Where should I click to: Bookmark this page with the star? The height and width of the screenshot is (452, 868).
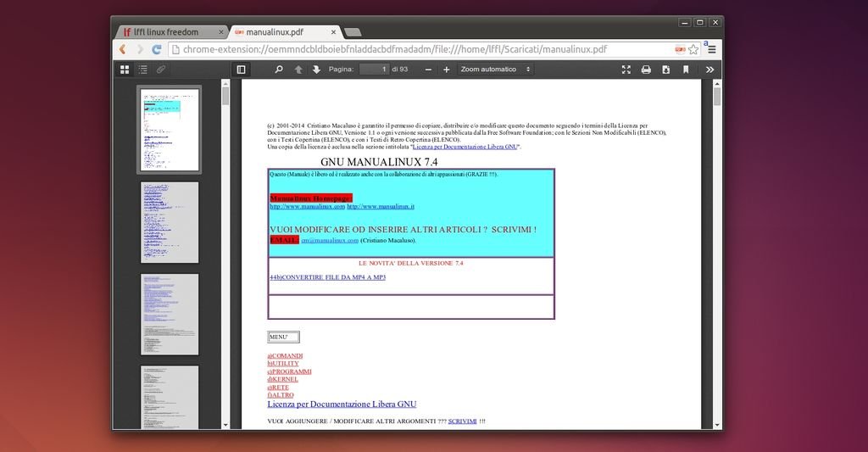(693, 49)
